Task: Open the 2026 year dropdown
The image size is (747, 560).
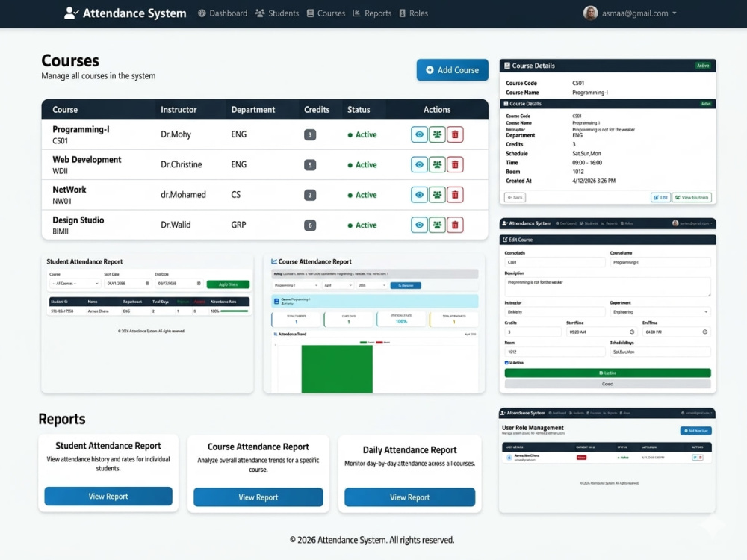Action: tap(371, 285)
